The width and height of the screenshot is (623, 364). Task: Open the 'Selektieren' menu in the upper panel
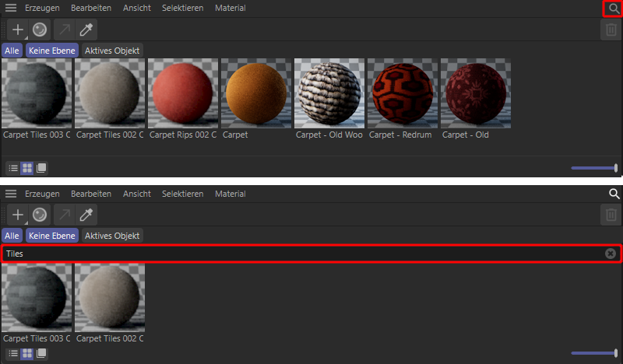click(x=182, y=9)
